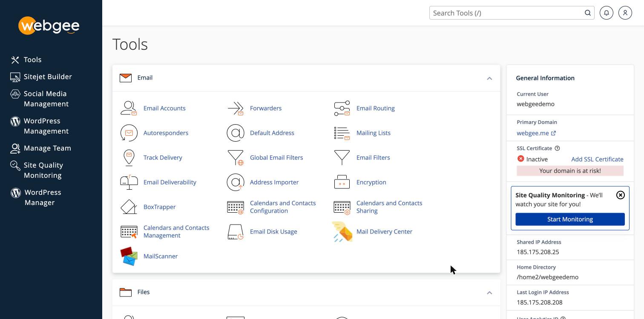
Task: Open the Track Delivery link
Action: [163, 157]
